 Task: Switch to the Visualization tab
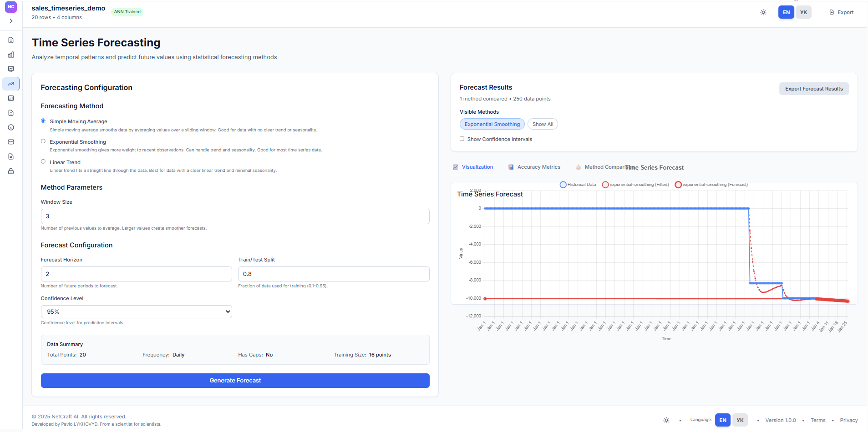pos(473,167)
